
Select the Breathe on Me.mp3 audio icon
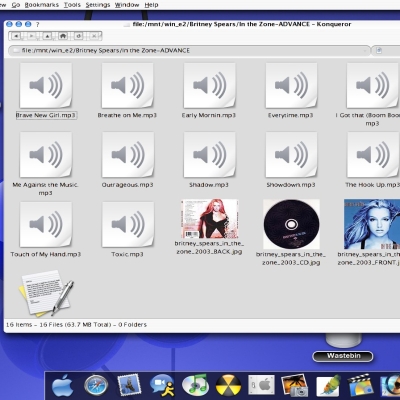click(128, 85)
